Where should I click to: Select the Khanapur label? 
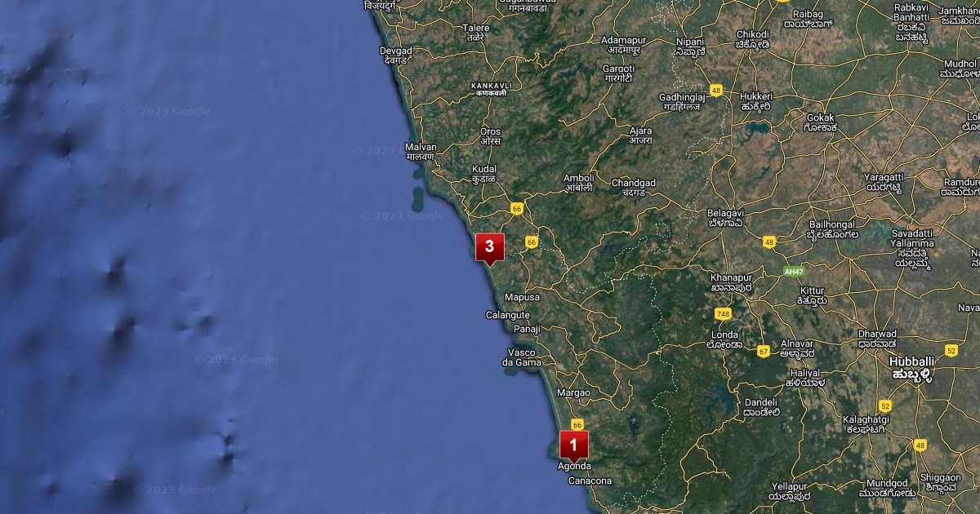[731, 282]
